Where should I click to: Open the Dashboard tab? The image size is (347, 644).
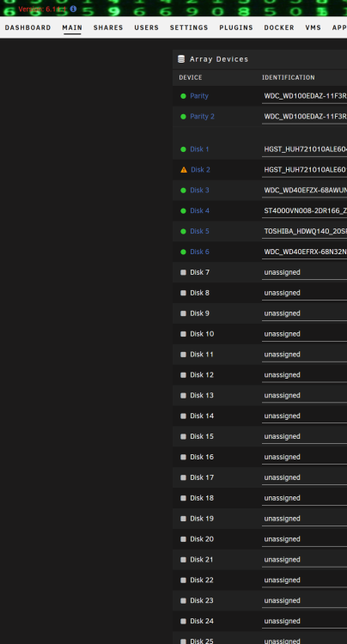[x=28, y=27]
